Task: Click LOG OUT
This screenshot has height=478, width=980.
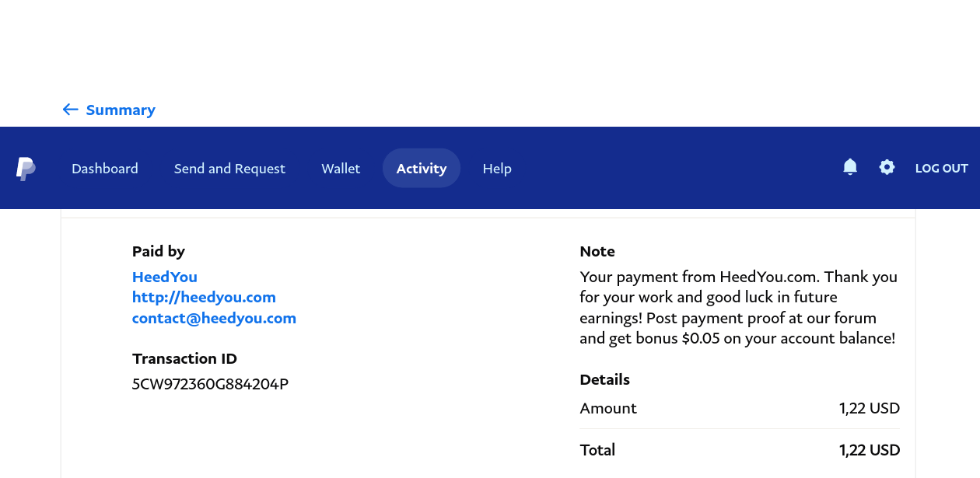Action: [942, 168]
